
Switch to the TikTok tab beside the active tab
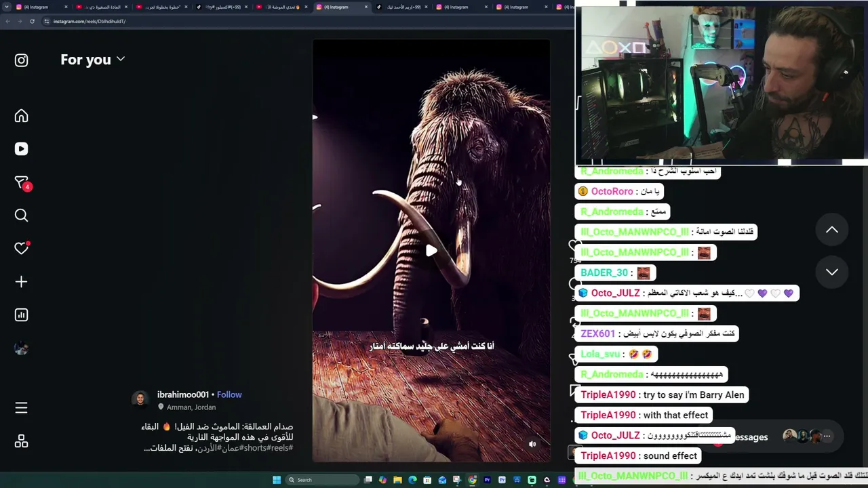click(403, 7)
